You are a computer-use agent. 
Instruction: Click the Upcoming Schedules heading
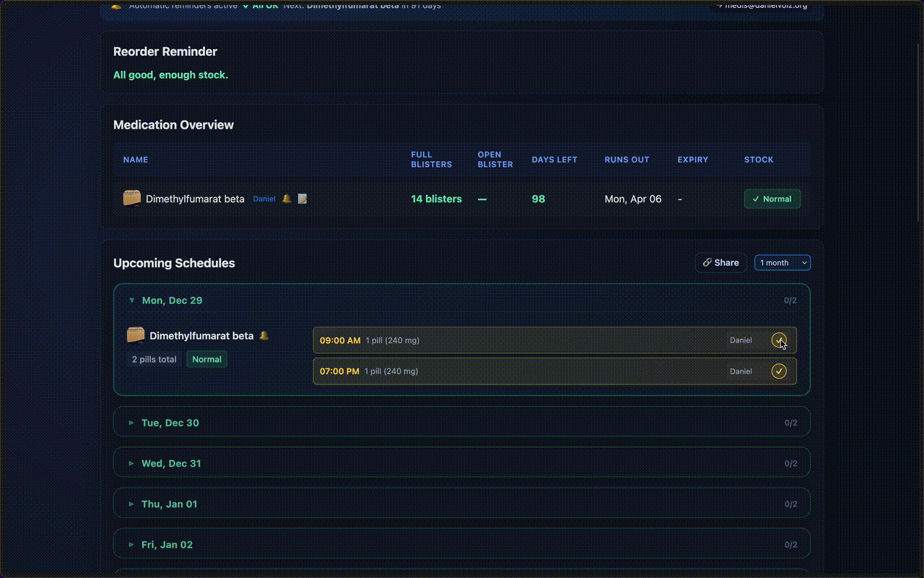click(x=174, y=263)
